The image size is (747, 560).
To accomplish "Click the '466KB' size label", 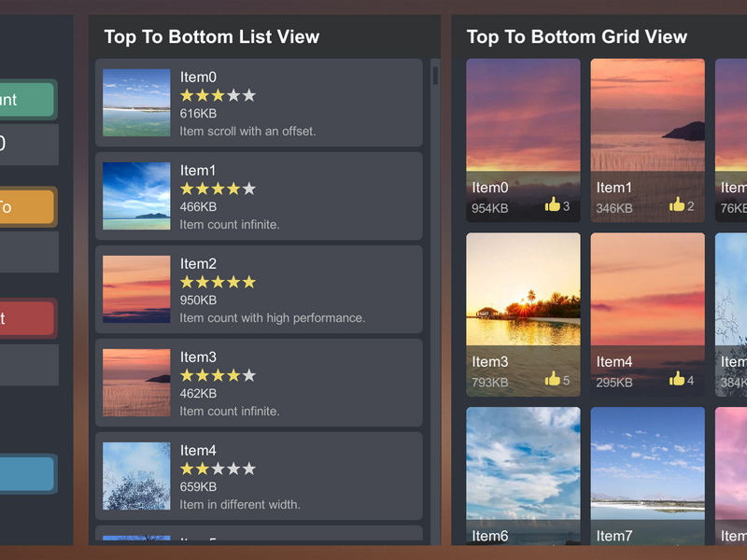I will [x=198, y=206].
